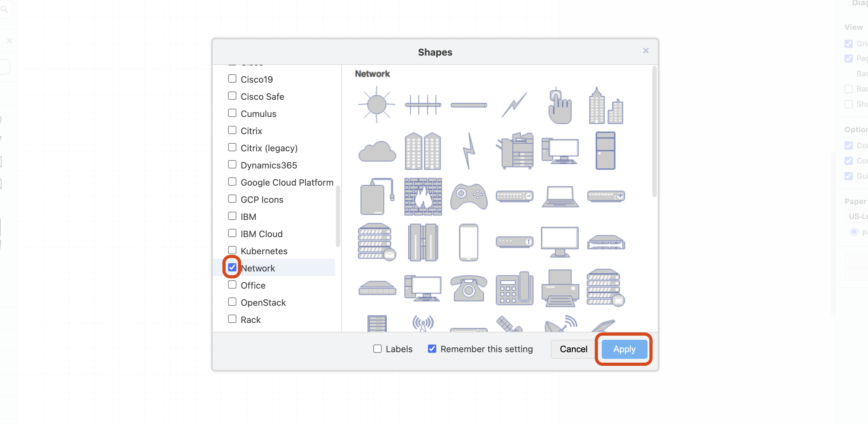Select the game controller shape

click(469, 196)
